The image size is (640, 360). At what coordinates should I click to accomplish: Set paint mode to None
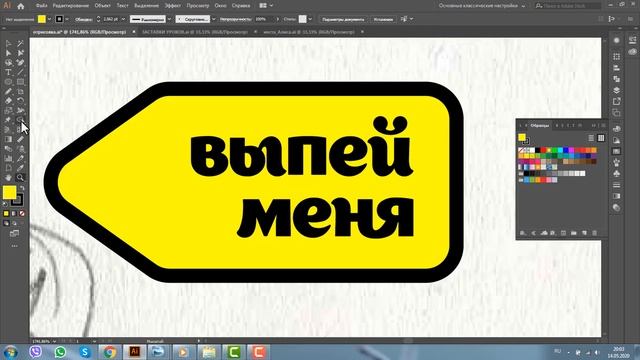(x=22, y=213)
